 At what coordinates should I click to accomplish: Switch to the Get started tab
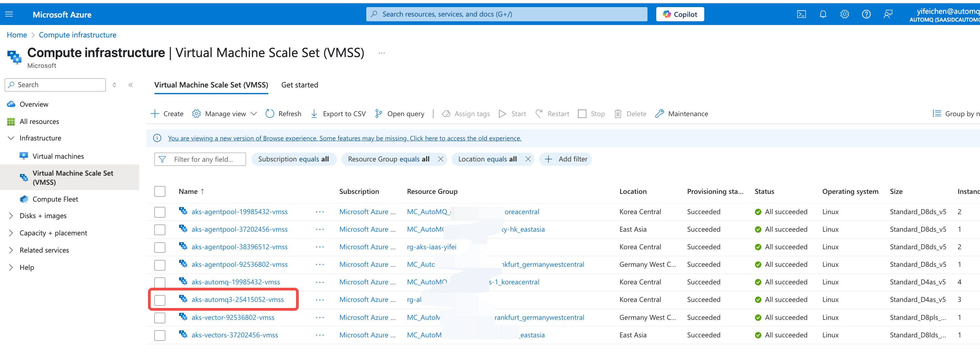(299, 85)
